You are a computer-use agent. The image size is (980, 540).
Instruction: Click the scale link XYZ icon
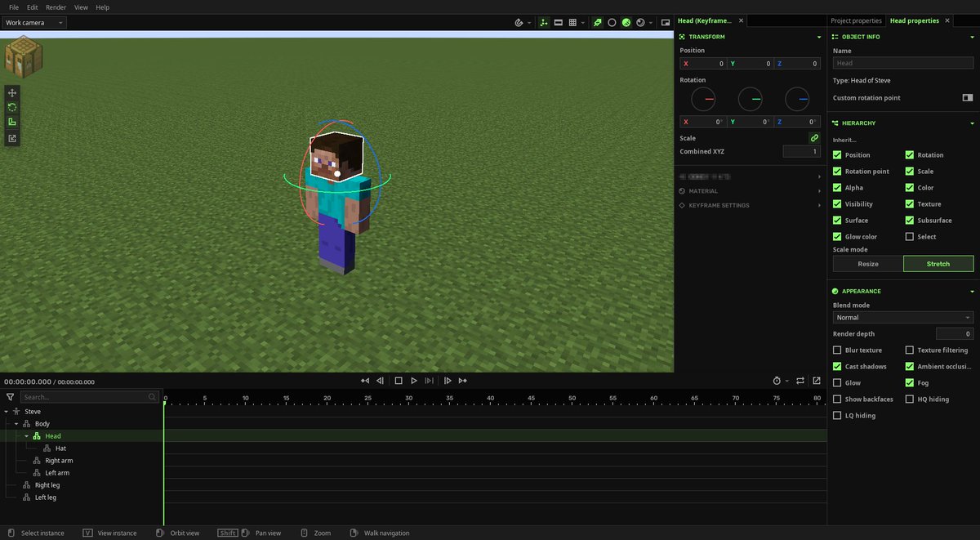(814, 138)
